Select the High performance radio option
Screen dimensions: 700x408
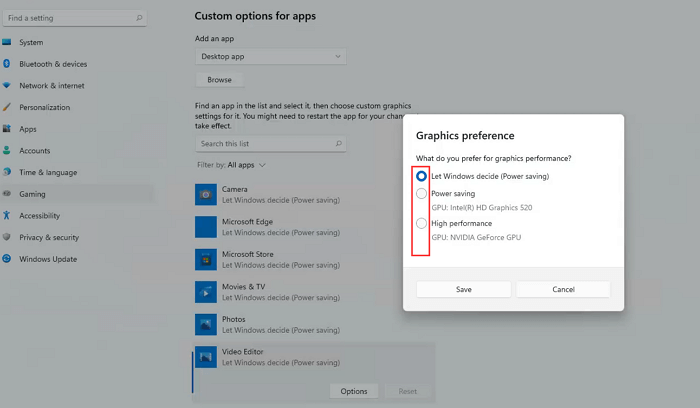(x=421, y=223)
